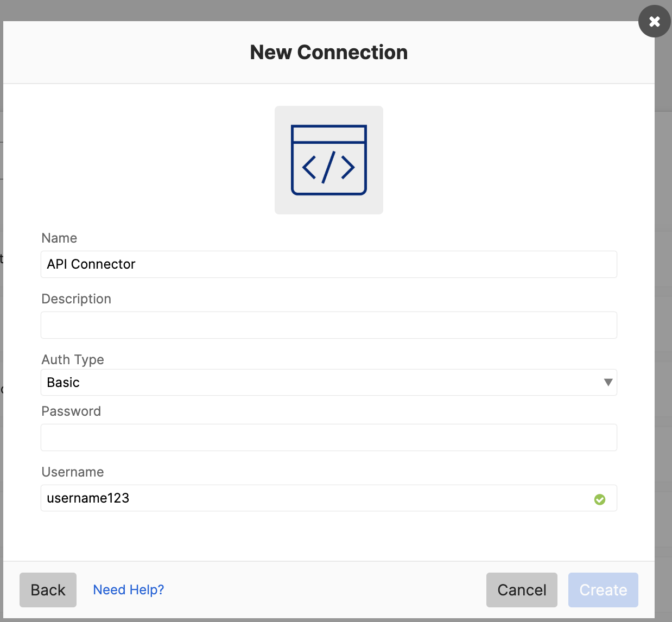672x622 pixels.
Task: Click the New Connection dialog title
Action: 329,53
